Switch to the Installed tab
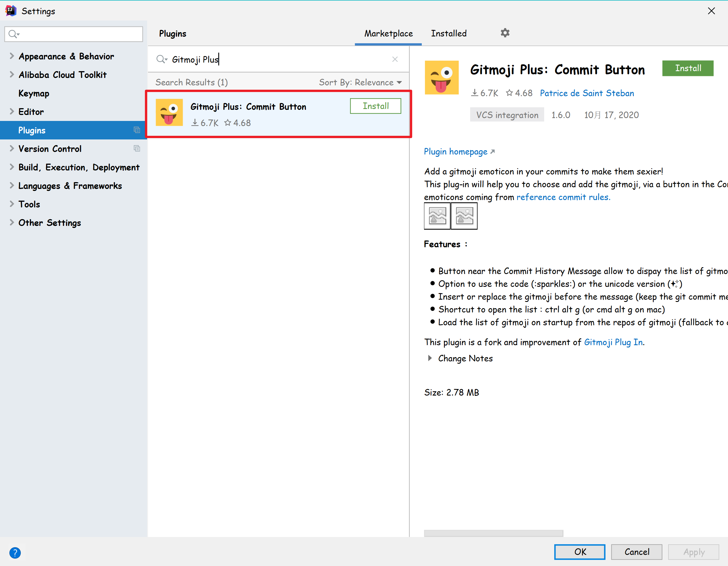 tap(448, 33)
